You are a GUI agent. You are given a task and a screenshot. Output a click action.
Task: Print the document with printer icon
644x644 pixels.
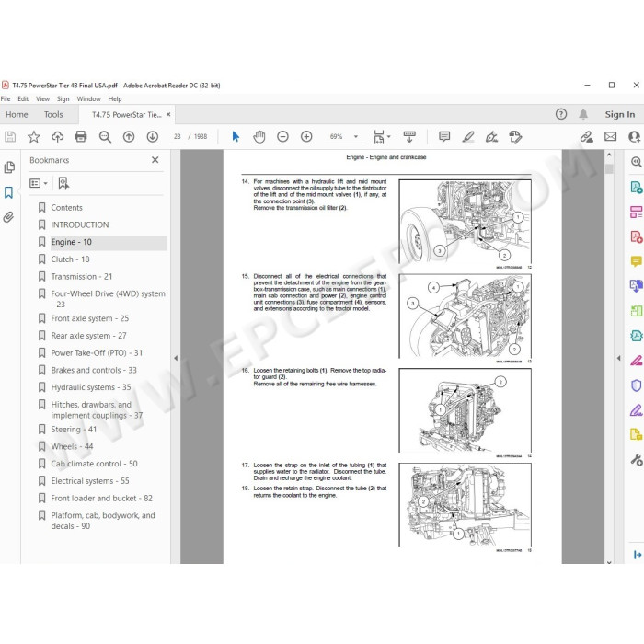(81, 136)
